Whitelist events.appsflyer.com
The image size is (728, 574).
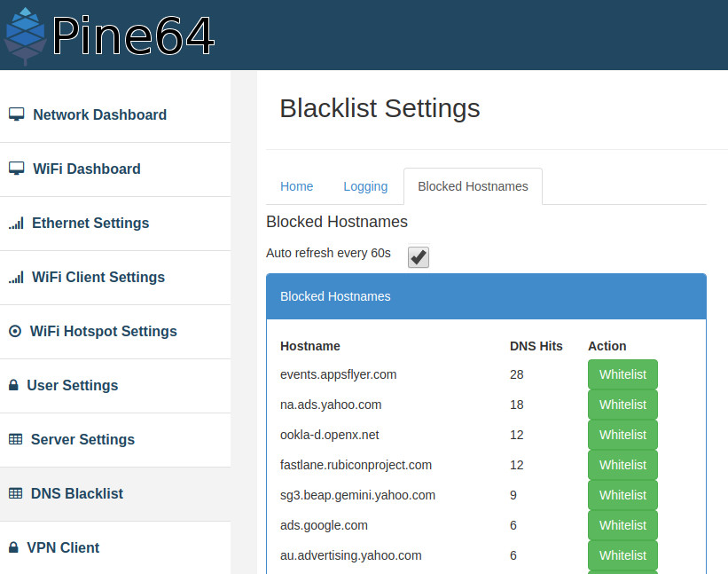coord(622,374)
